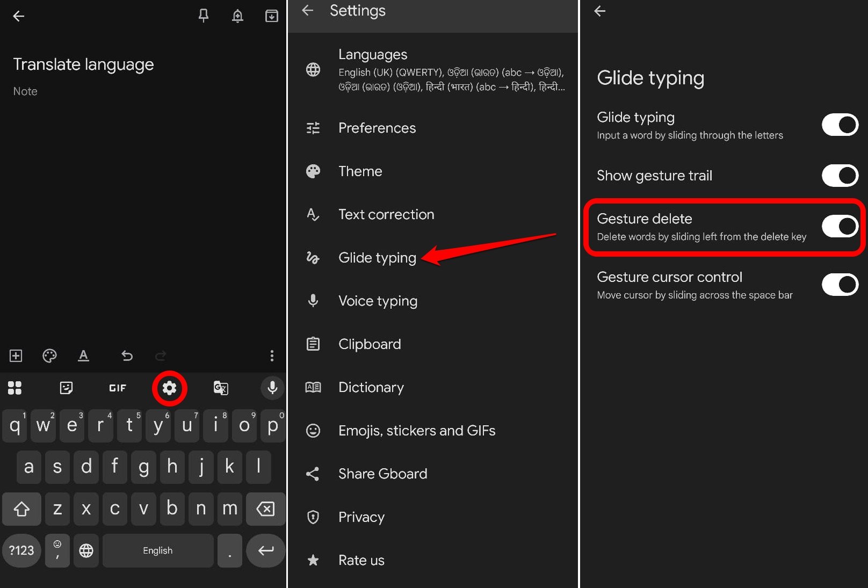Image resolution: width=868 pixels, height=588 pixels.
Task: Open the note color palette icon
Action: click(x=49, y=355)
